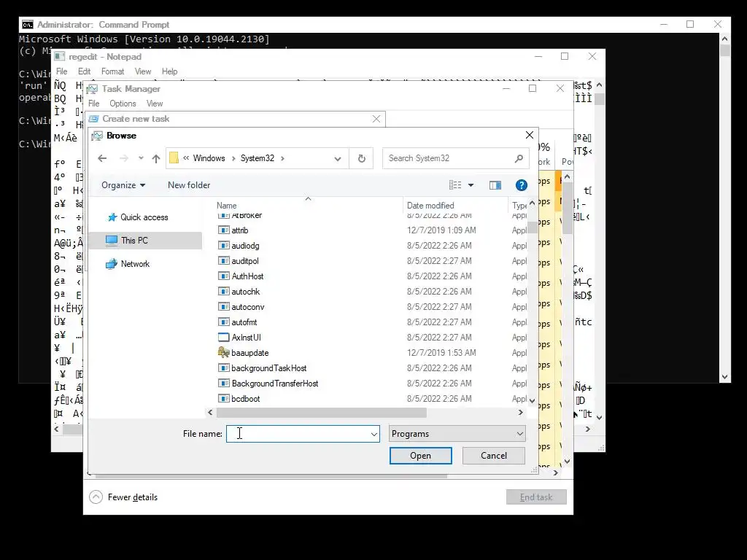Click the file list scroll right arrow
The image size is (747, 560).
pos(520,413)
